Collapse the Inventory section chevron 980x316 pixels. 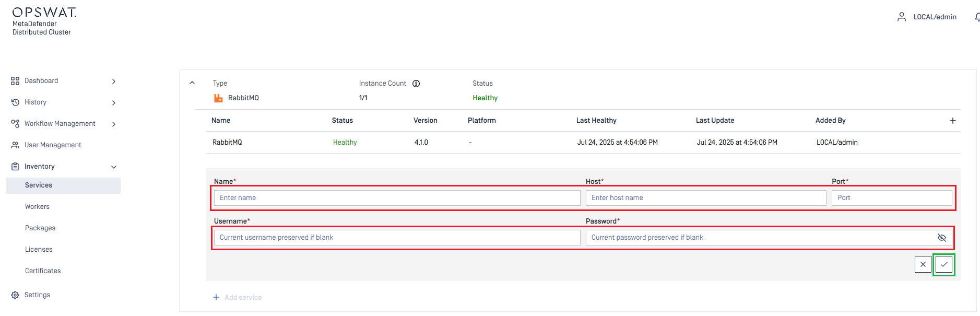tap(114, 167)
